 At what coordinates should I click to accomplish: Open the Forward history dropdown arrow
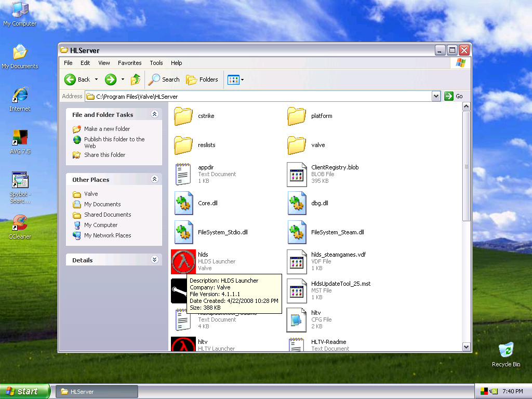tap(123, 79)
